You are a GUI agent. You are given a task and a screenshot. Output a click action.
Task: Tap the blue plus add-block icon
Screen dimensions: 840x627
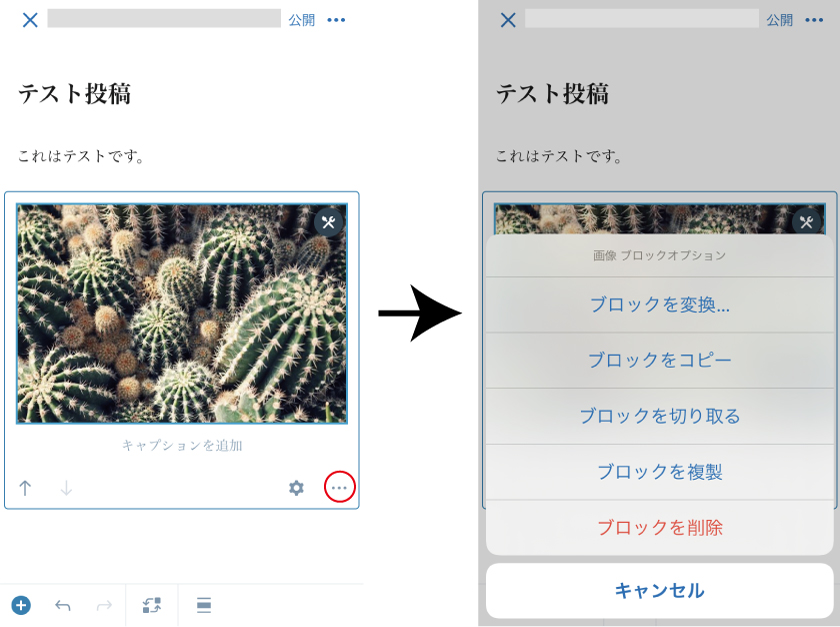pyautogui.click(x=21, y=606)
